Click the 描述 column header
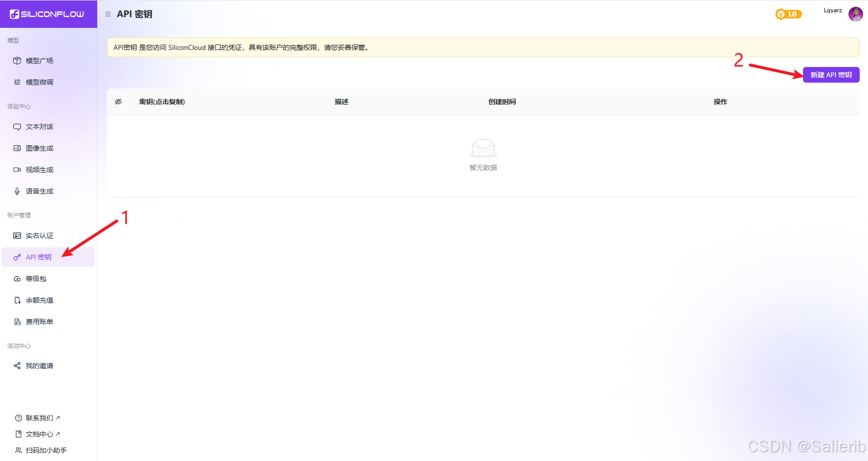This screenshot has width=868, height=461. (x=342, y=102)
